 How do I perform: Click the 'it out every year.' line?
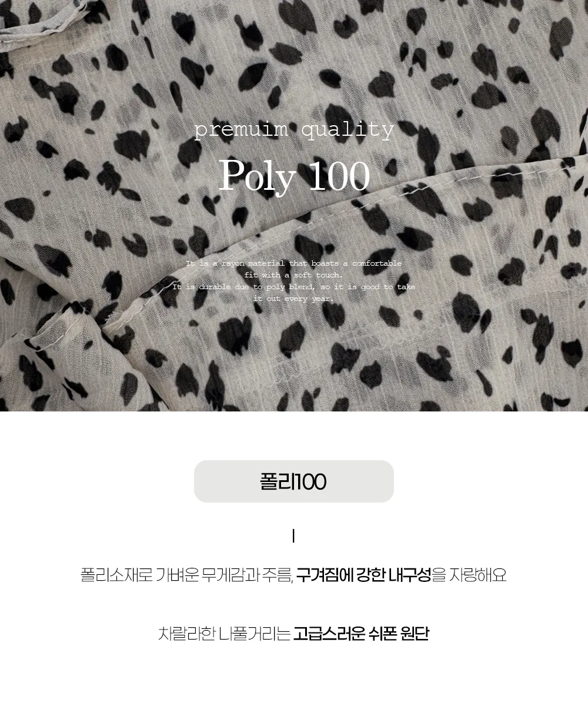(x=294, y=298)
